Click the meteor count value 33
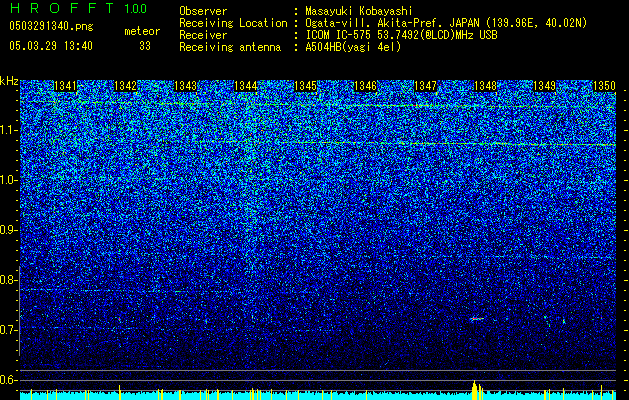This screenshot has width=629, height=400. 145,46
